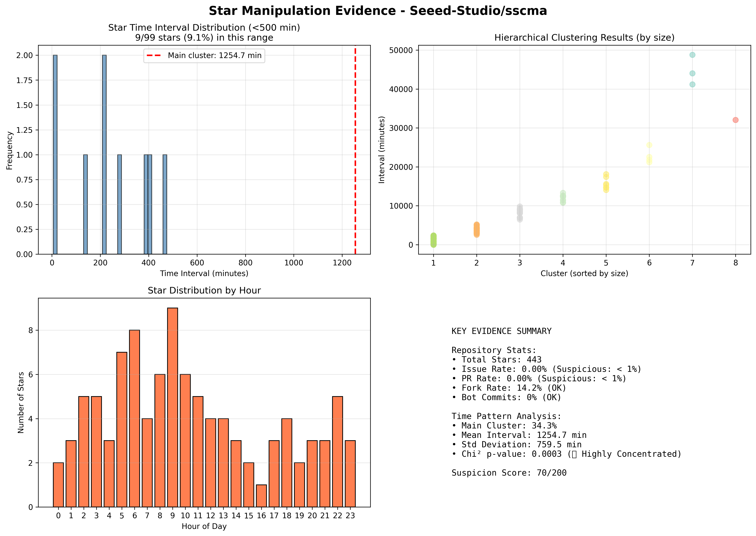Image resolution: width=756 pixels, height=536 pixels.
Task: Click the 'Std Deviation: 759.5 min' line
Action: pos(517,445)
